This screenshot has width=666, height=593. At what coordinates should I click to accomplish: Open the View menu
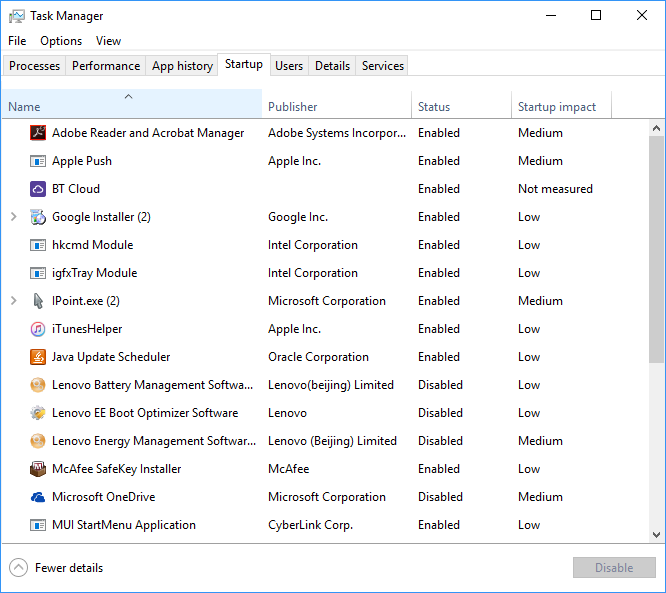coord(108,41)
